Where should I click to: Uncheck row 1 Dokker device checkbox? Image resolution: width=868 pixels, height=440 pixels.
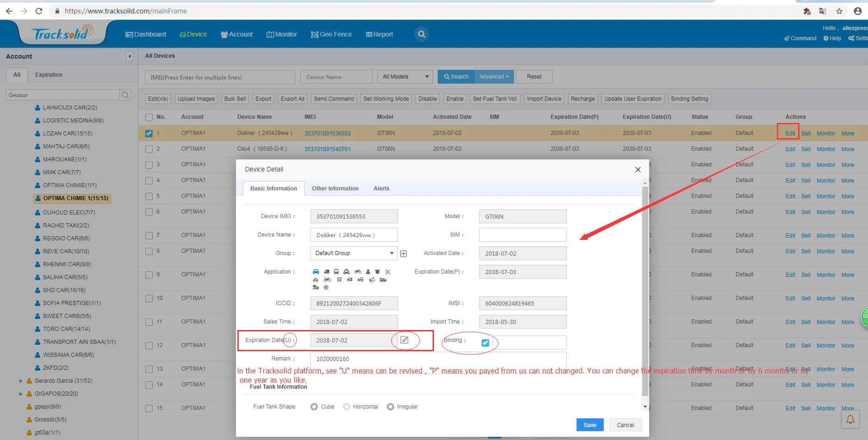point(149,134)
